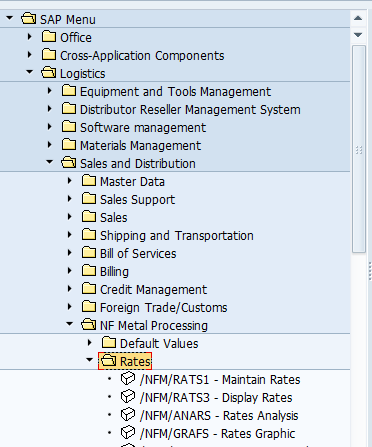The image size is (372, 447).
Task: Expand the Default Values arrow
Action: tap(90, 342)
